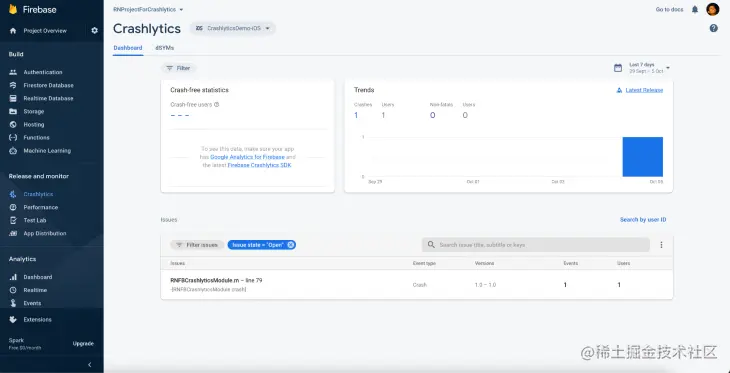The image size is (730, 373).
Task: Open Last 7 days date range dropdown
Action: click(x=649, y=68)
